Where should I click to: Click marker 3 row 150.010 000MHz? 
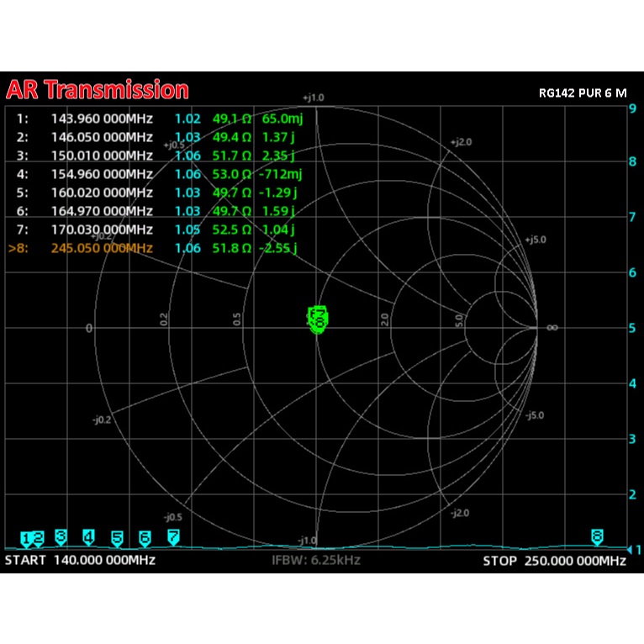156,156
